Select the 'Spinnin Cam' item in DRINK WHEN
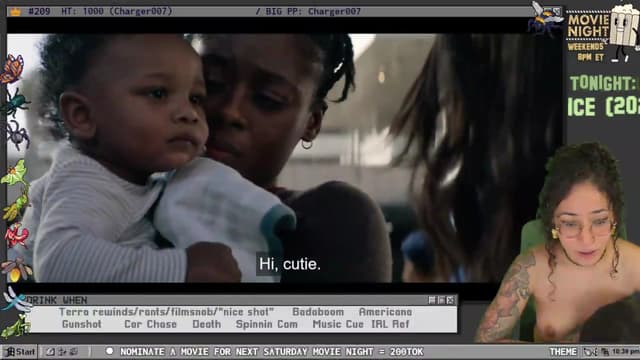Screen dimensions: 640x360 point(267,324)
